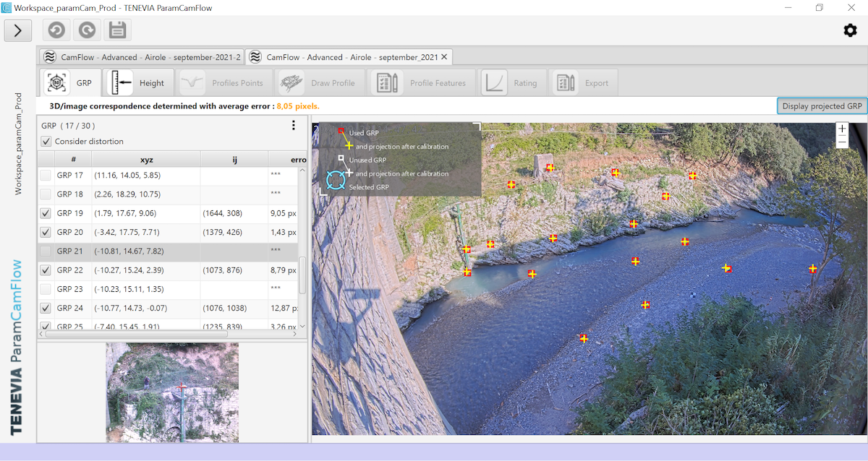Enable the GRP 18 checkbox
868x461 pixels.
pyautogui.click(x=46, y=194)
